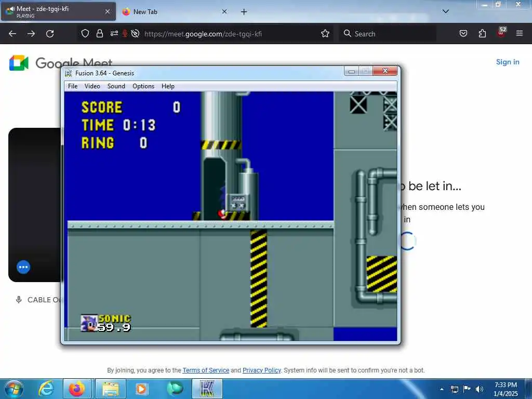Click the green round app taskbar icon
Screen dimensions: 532x399
pyautogui.click(x=175, y=389)
